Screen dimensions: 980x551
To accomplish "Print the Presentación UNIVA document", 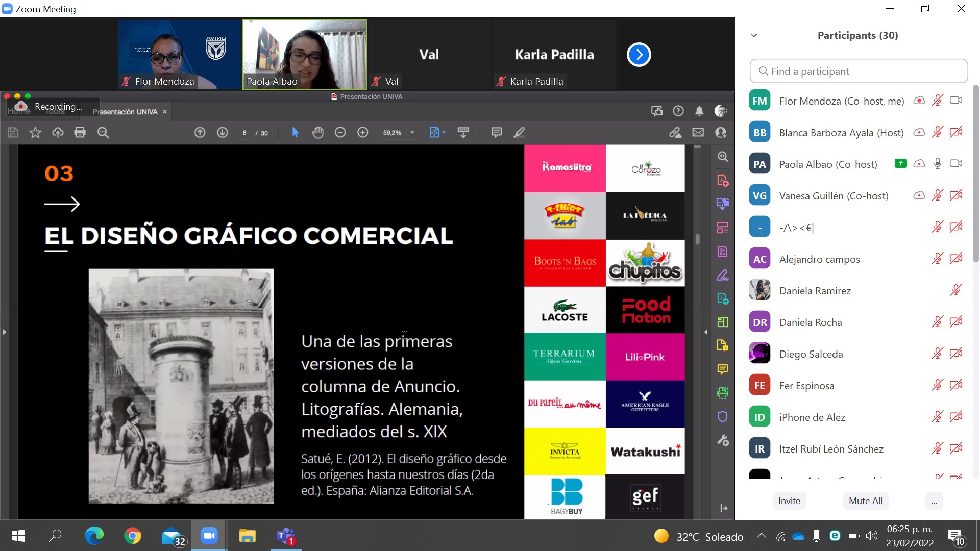I will [x=80, y=133].
